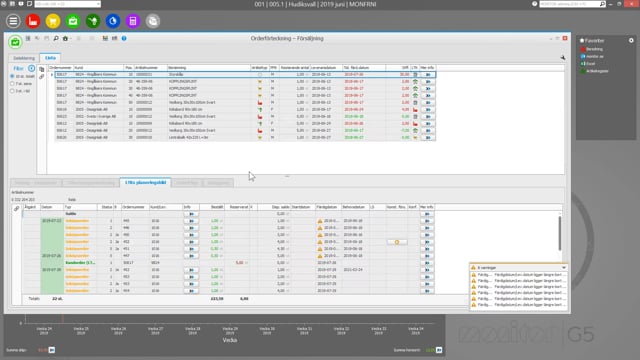Sort by Ordernummer column in the upper list
Viewport: 640px width, 360px height.
[61, 68]
